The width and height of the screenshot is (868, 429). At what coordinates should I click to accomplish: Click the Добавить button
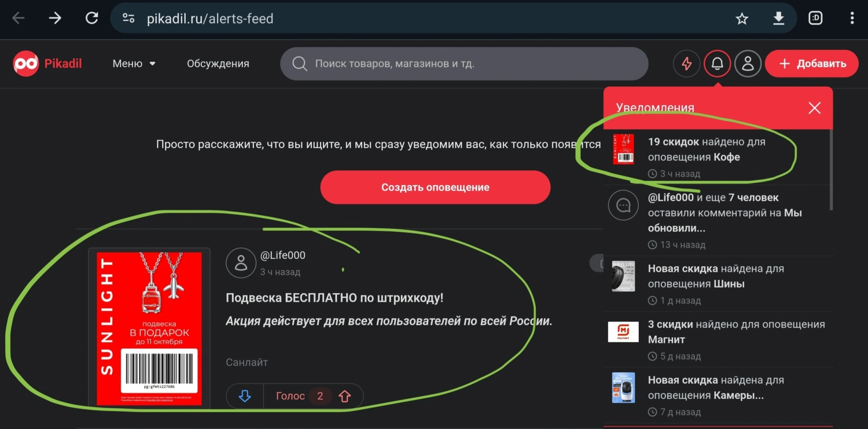point(811,64)
